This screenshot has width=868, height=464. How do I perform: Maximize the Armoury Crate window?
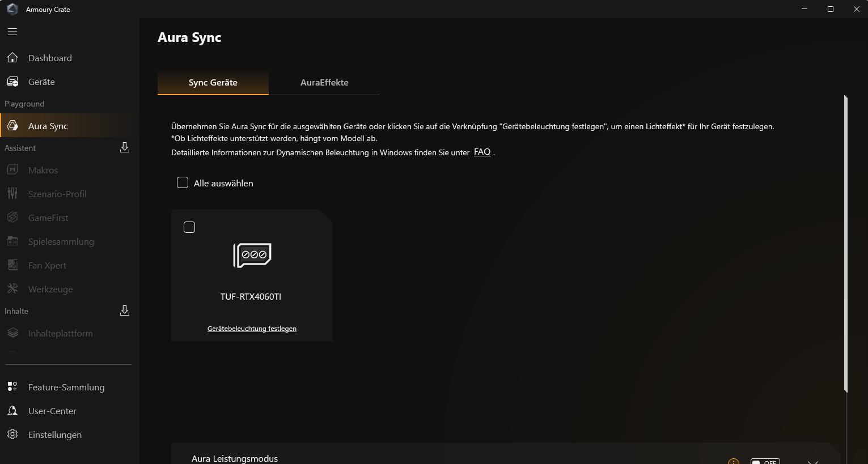831,9
